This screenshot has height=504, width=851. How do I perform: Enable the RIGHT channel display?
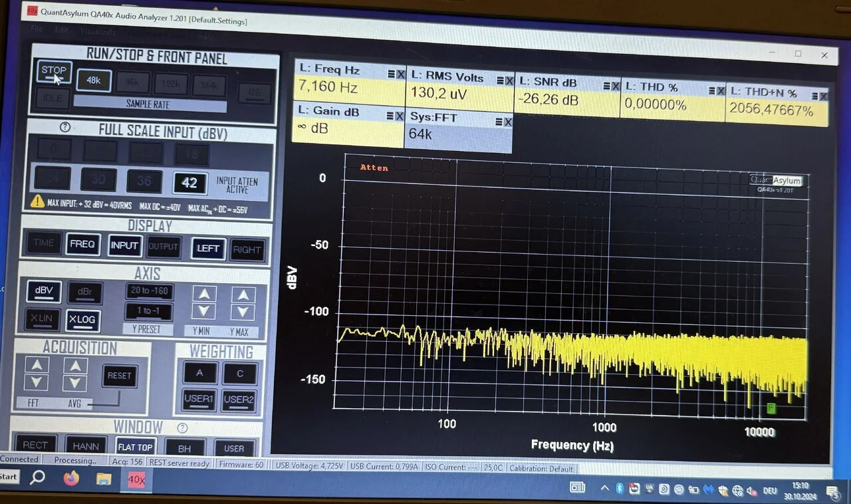247,250
